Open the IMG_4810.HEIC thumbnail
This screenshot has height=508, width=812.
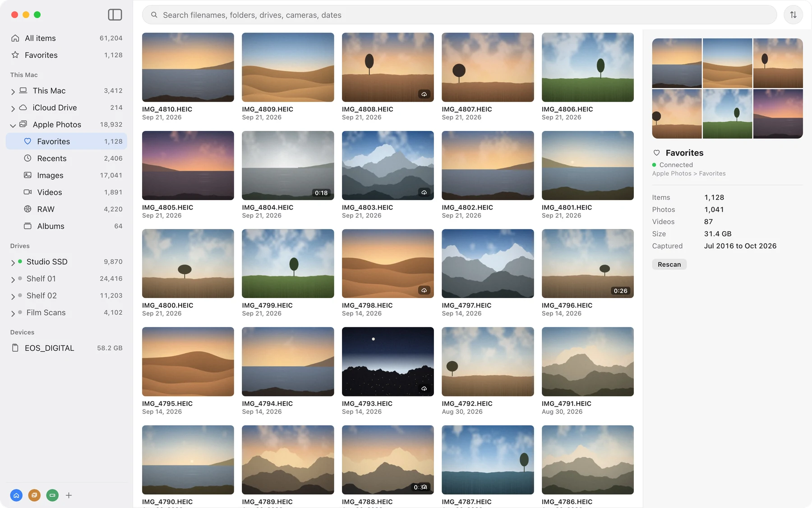pos(188,67)
